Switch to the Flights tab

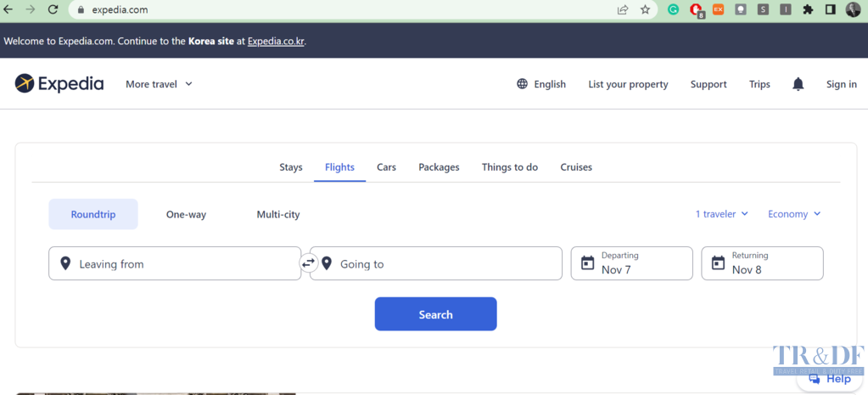click(340, 167)
